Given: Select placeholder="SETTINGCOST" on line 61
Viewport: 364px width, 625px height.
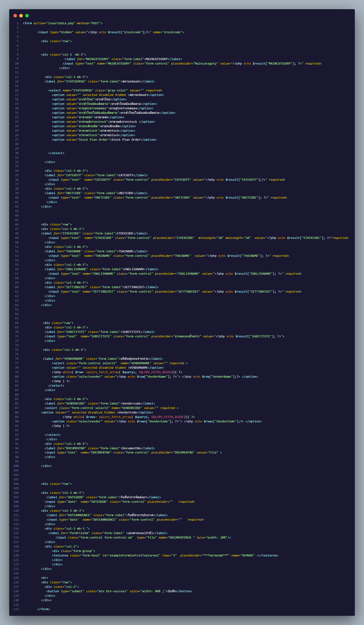Looking at the screenshot, I should click(177, 291).
